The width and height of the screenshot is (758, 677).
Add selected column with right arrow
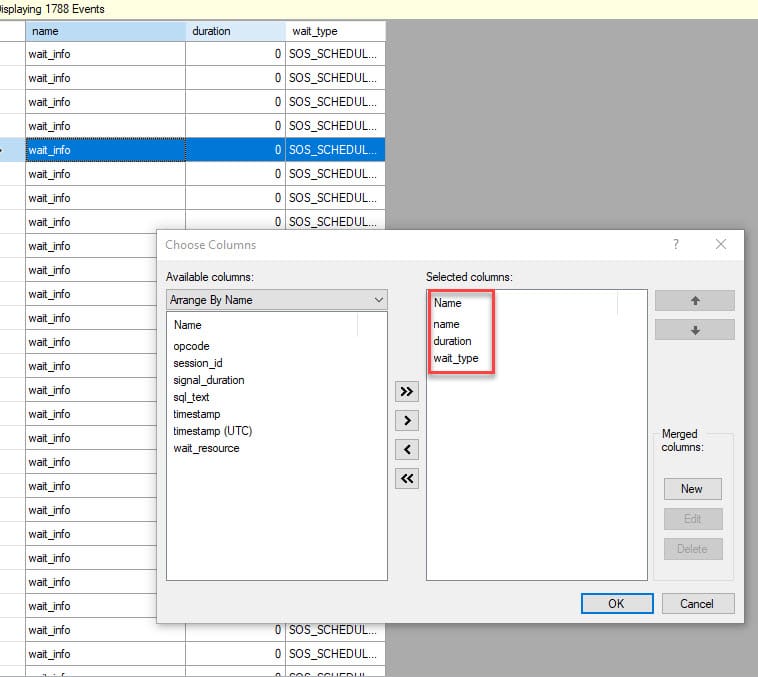[407, 420]
